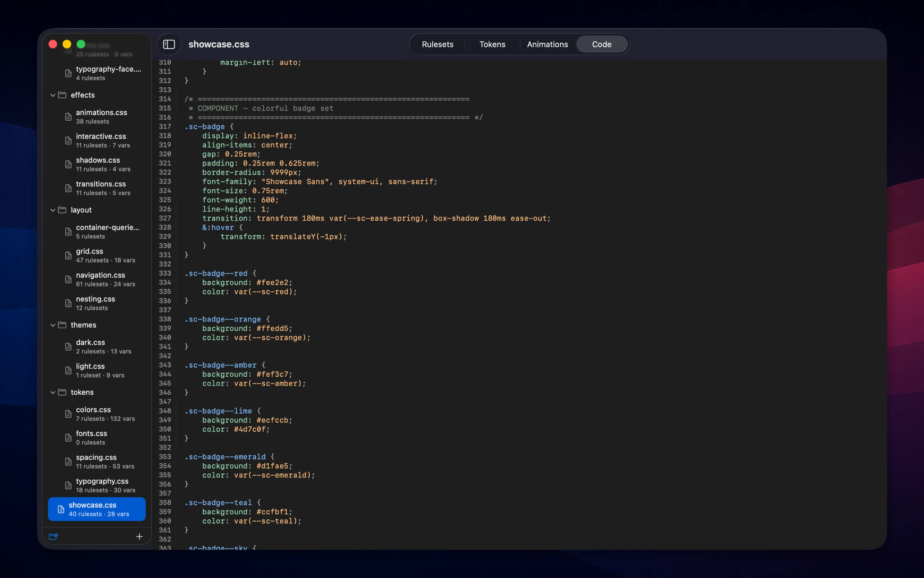This screenshot has height=578, width=924.
Task: Click the .sc-badge selector on line 317
Action: pyautogui.click(x=205, y=127)
